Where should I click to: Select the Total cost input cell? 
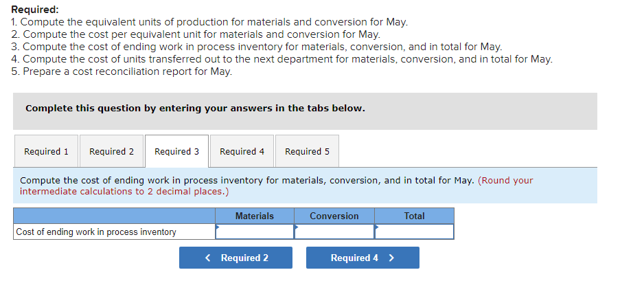coord(414,232)
